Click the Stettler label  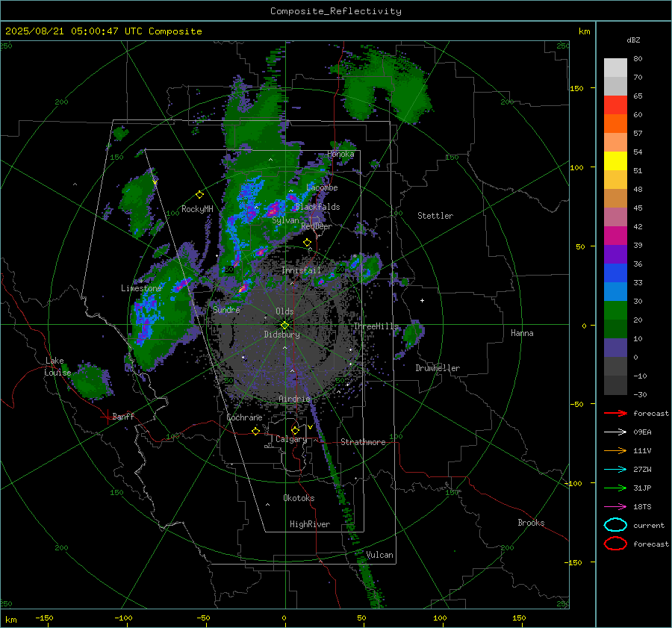tap(435, 216)
